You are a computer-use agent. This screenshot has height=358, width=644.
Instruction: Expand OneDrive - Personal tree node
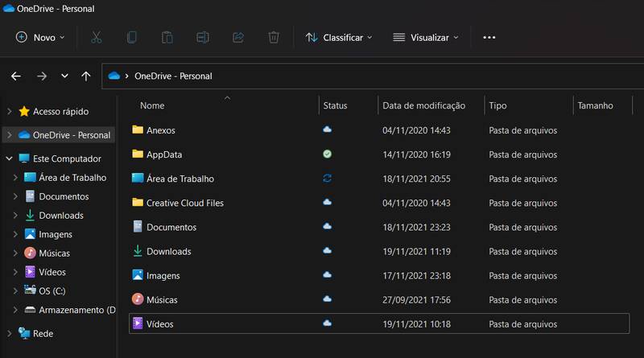tap(9, 134)
